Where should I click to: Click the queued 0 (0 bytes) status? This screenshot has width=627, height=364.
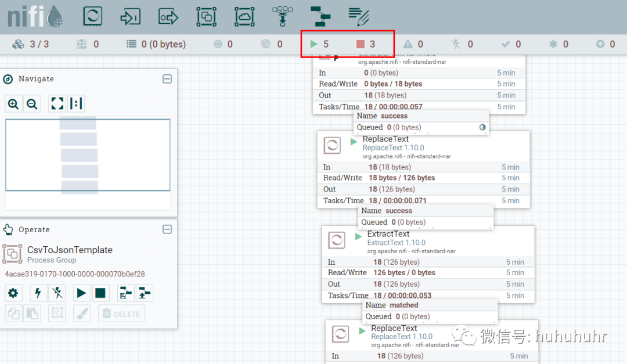[156, 44]
